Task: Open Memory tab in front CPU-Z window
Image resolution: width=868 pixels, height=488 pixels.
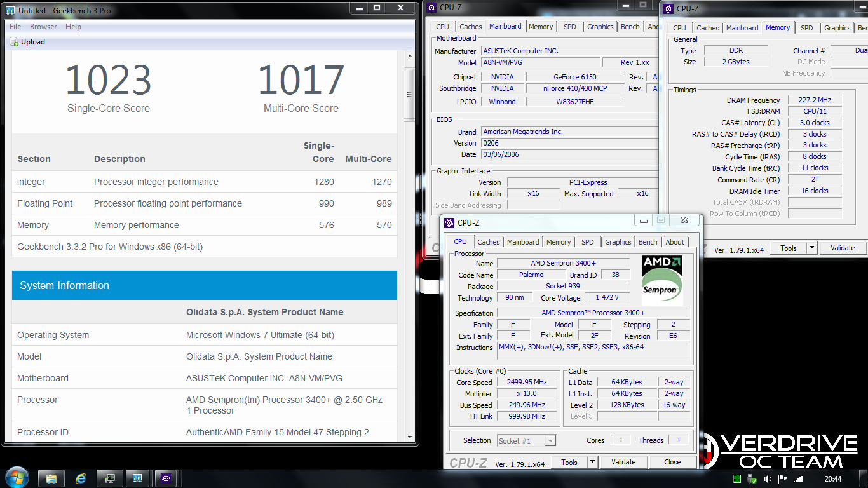Action: [559, 242]
